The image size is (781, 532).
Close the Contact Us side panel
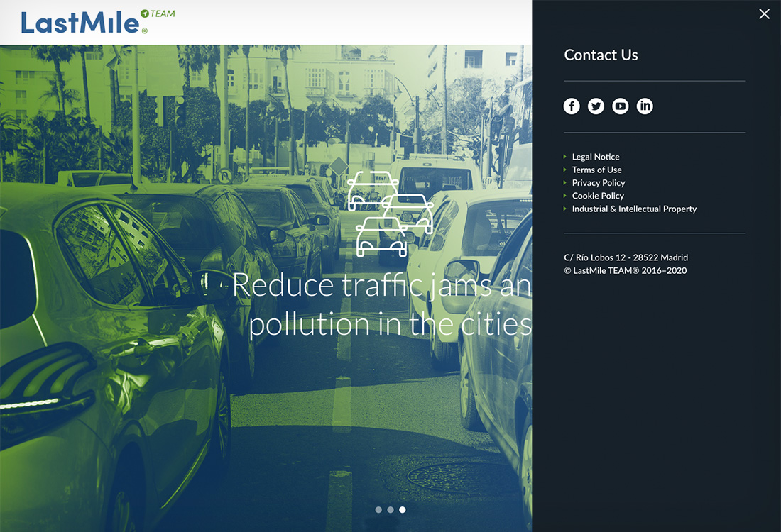point(764,14)
